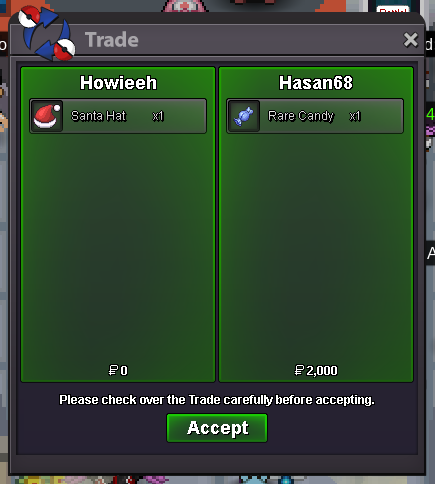Image resolution: width=435 pixels, height=484 pixels.
Task: Click the Santa Hat x1 quantity
Action: pos(158,116)
